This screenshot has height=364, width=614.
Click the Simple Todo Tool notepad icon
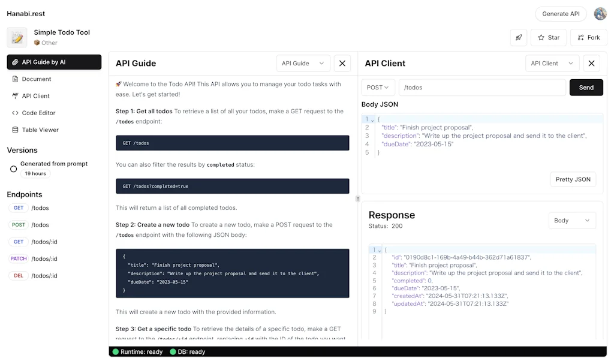[17, 37]
